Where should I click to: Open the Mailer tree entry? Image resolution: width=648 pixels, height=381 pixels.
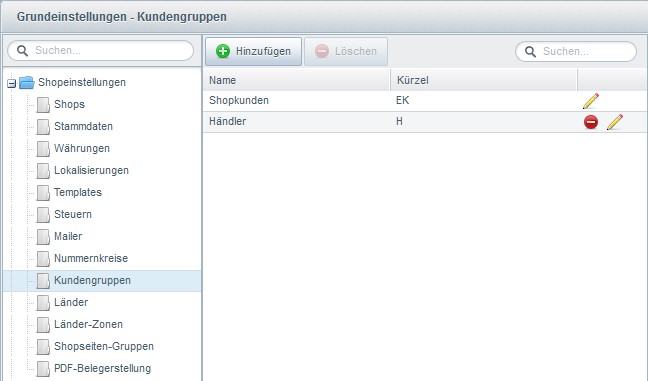click(68, 236)
